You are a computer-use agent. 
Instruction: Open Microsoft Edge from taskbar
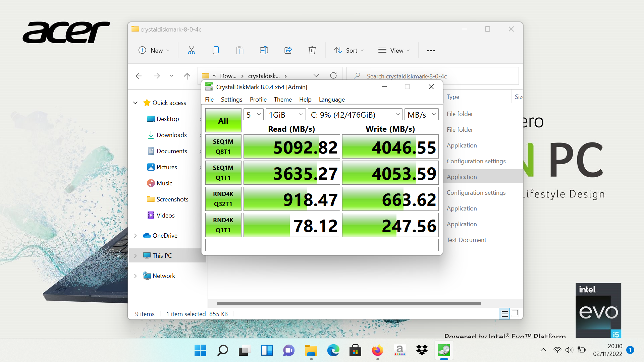pyautogui.click(x=333, y=351)
